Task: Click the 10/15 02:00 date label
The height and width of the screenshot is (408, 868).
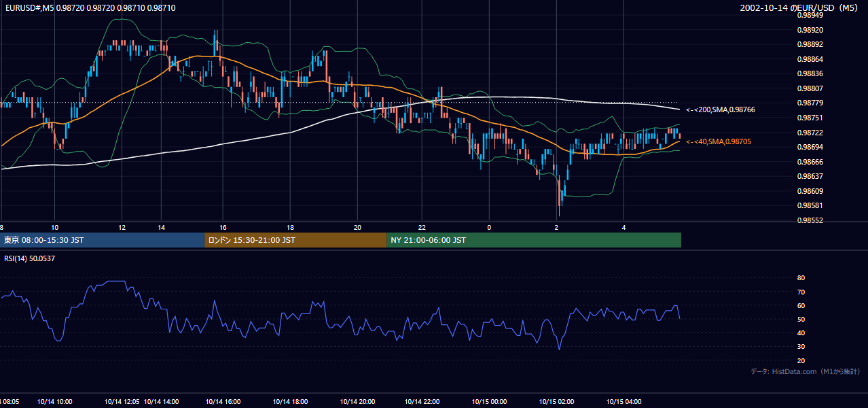Action: pos(557,402)
